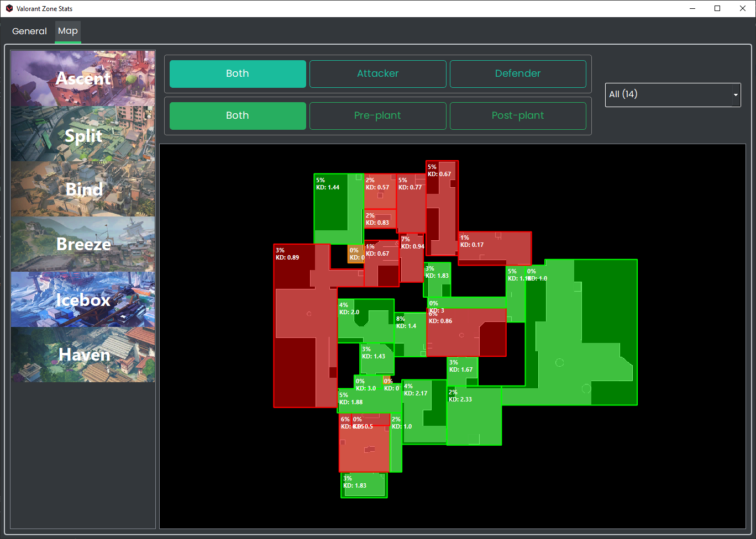The image size is (756, 539).
Task: Select the Split map thumbnail
Action: [83, 134]
